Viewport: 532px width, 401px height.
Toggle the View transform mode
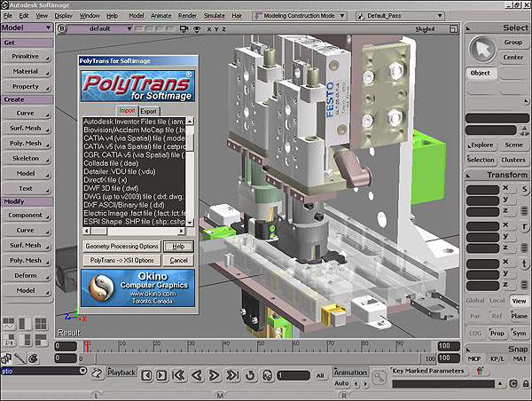519,301
